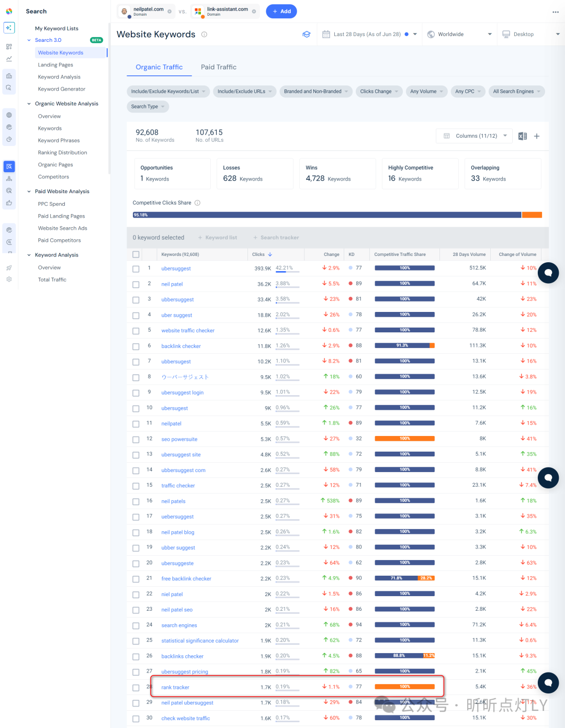Open the graduation cap learning icon
The image size is (565, 728).
pos(307,35)
